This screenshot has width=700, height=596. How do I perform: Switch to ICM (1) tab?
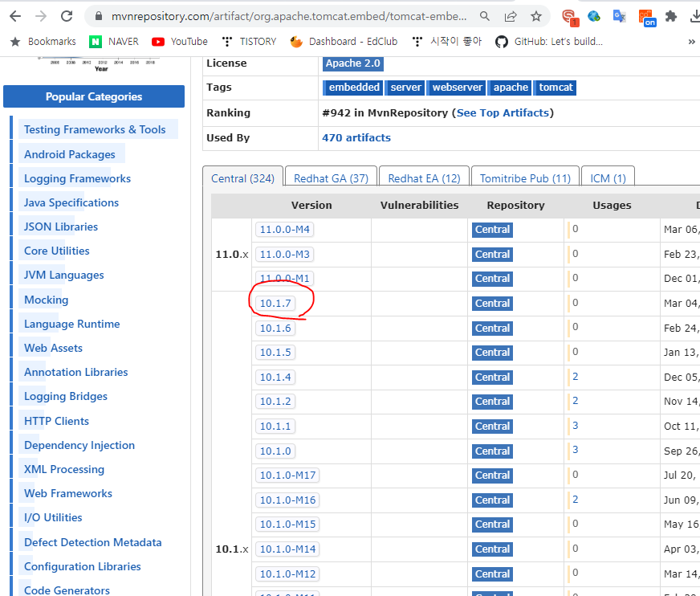click(x=608, y=178)
